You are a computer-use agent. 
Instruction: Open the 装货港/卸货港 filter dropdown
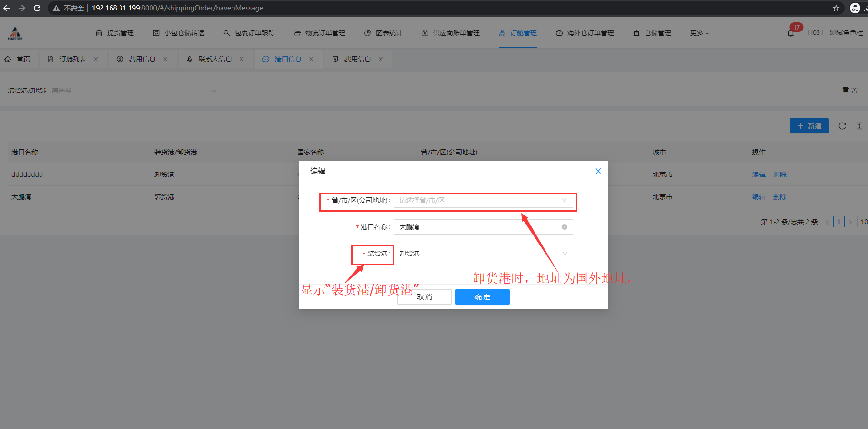133,91
